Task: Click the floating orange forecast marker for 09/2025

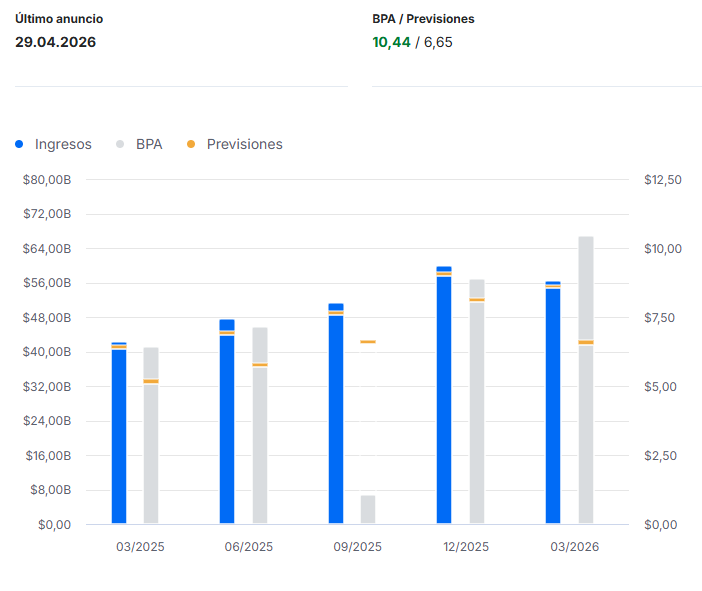Action: (x=368, y=342)
